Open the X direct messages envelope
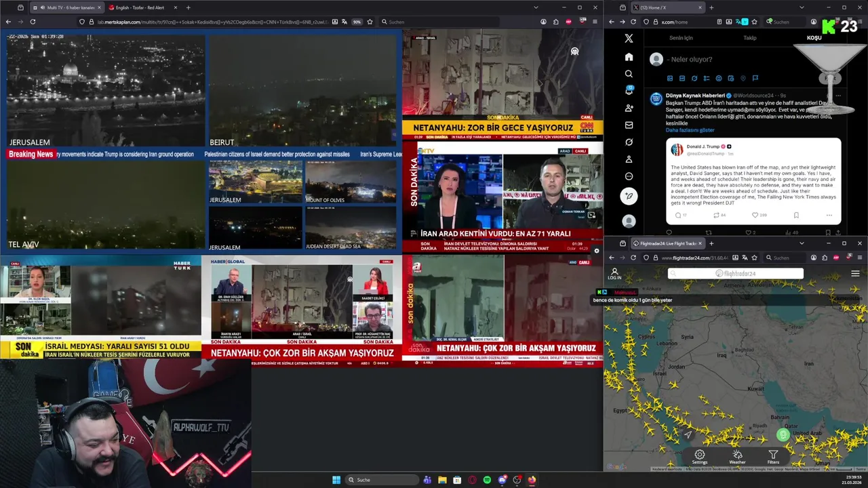 coord(629,125)
